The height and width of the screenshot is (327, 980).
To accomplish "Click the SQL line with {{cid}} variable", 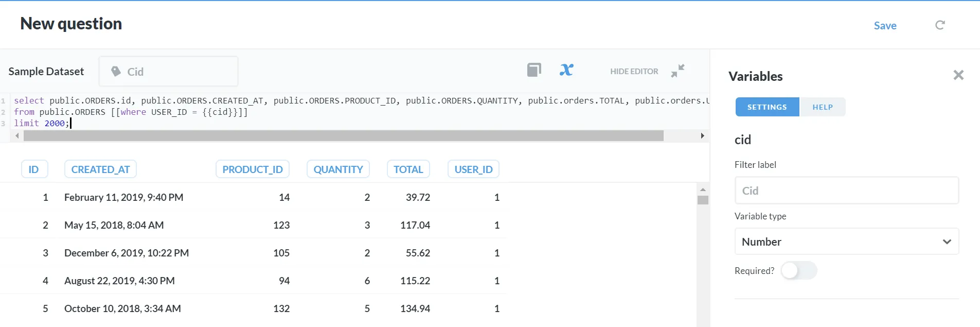I will [131, 112].
